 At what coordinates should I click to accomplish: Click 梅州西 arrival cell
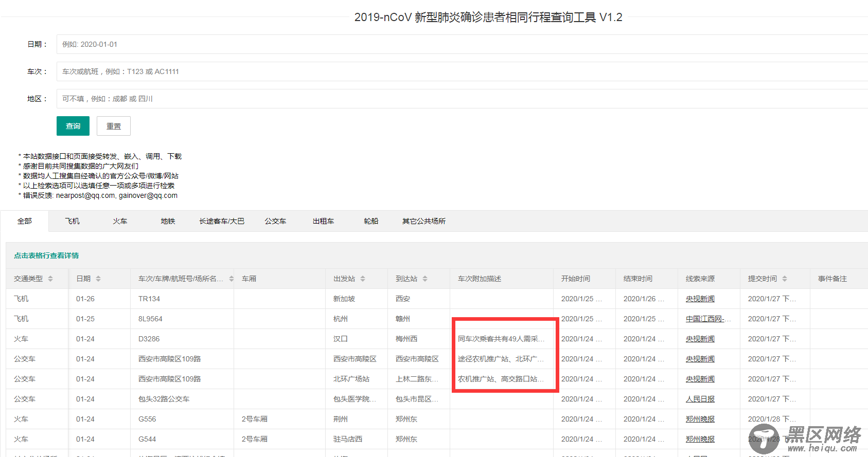click(419, 339)
